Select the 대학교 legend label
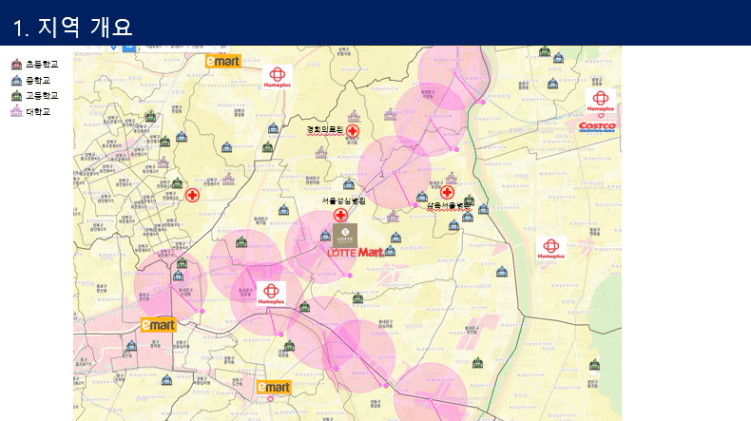The image size is (751, 421). pyautogui.click(x=38, y=112)
